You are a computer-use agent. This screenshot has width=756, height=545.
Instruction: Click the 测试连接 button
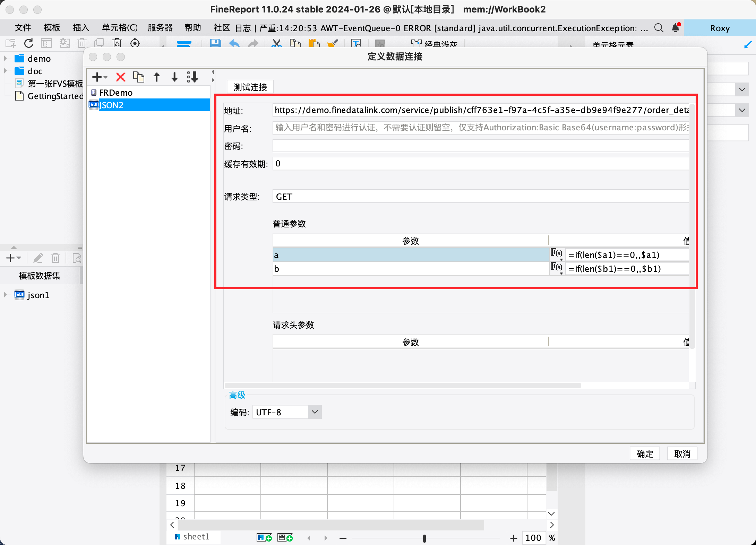click(250, 87)
